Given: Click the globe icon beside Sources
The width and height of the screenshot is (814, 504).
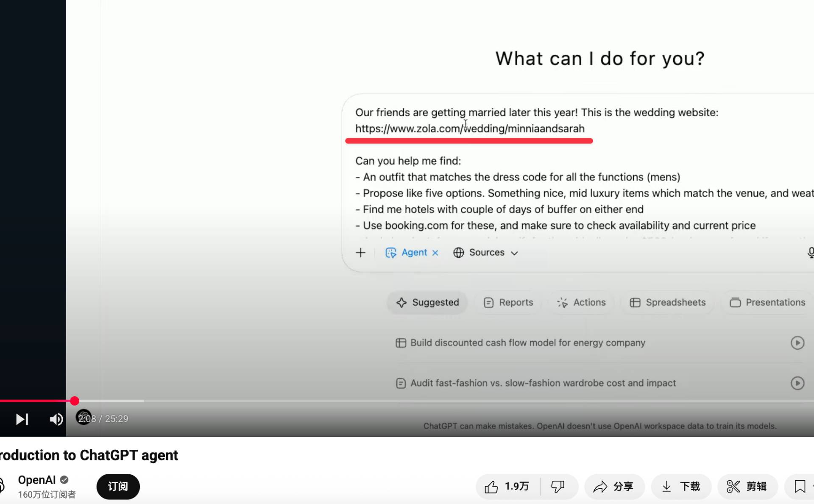Looking at the screenshot, I should [x=458, y=253].
